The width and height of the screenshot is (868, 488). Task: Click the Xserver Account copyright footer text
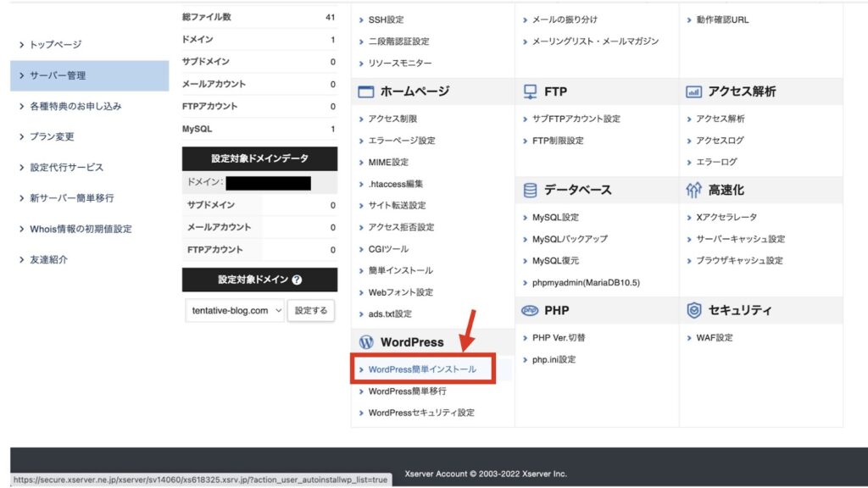[x=486, y=474]
